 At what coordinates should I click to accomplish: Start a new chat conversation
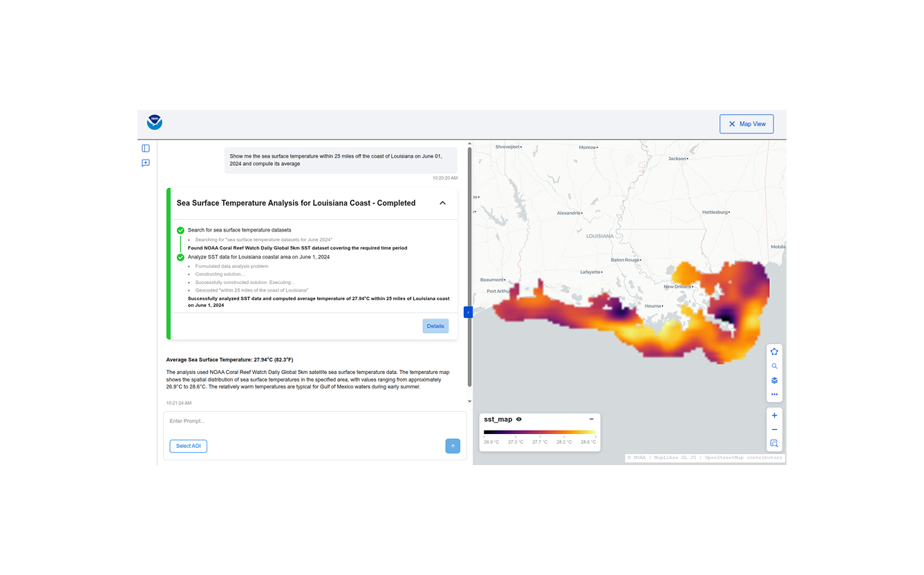[145, 163]
